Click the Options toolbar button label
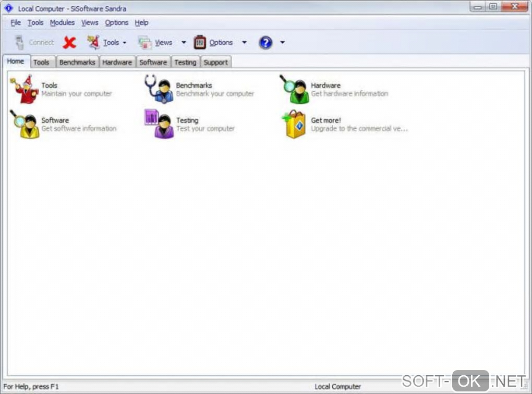The width and height of the screenshot is (532, 394). click(x=221, y=42)
